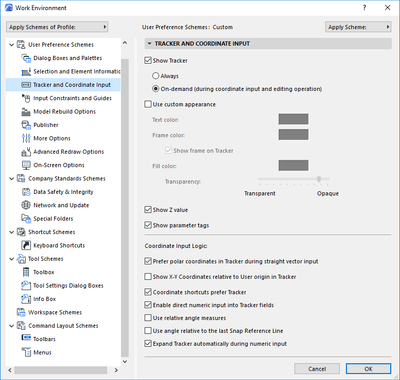Click the Tracker and Coordinate Input icon
Viewport: 400px width, 380px height.
26,85
